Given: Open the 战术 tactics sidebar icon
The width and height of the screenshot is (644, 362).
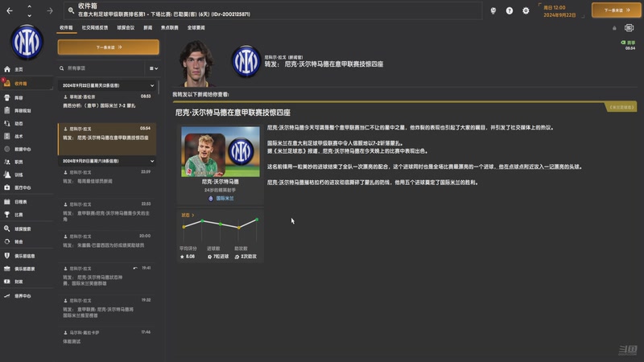Looking at the screenshot, I should point(7,136).
